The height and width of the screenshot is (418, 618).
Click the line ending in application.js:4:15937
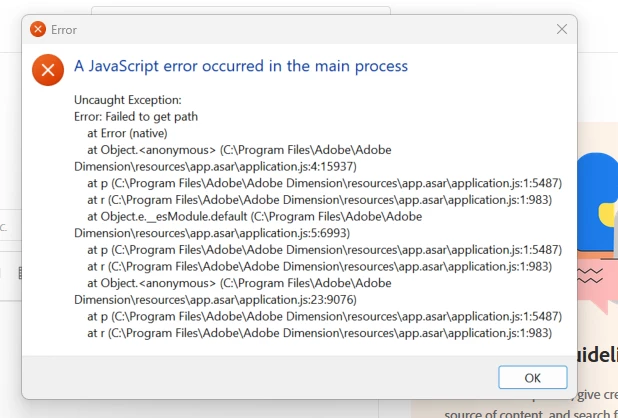pos(215,167)
